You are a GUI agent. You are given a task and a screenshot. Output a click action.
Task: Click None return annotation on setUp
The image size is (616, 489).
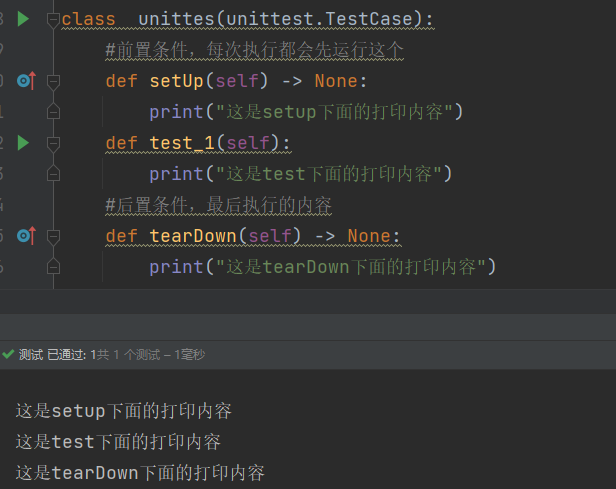pyautogui.click(x=336, y=81)
